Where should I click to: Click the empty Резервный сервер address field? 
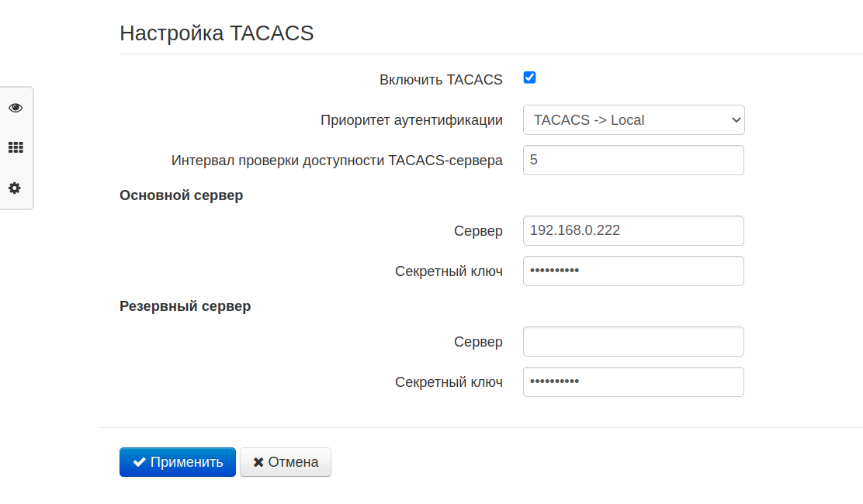(x=633, y=341)
